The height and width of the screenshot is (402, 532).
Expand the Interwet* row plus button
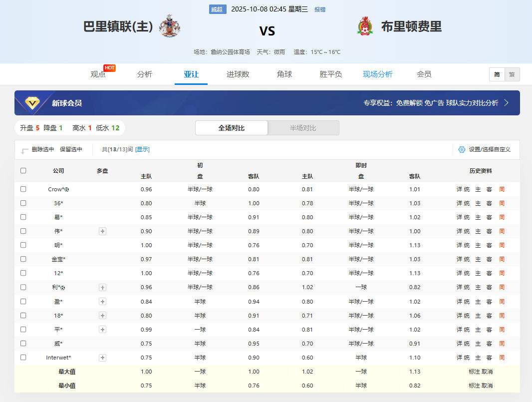click(102, 358)
